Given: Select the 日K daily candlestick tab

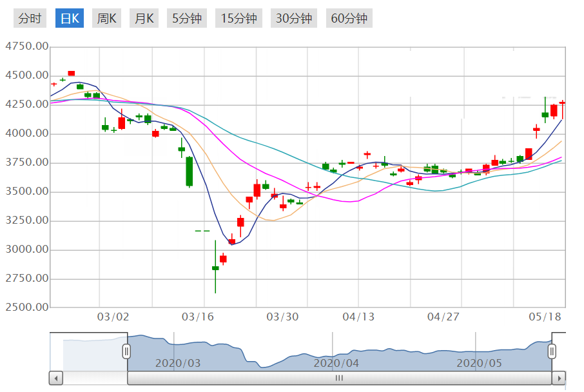Looking at the screenshot, I should click(x=69, y=18).
